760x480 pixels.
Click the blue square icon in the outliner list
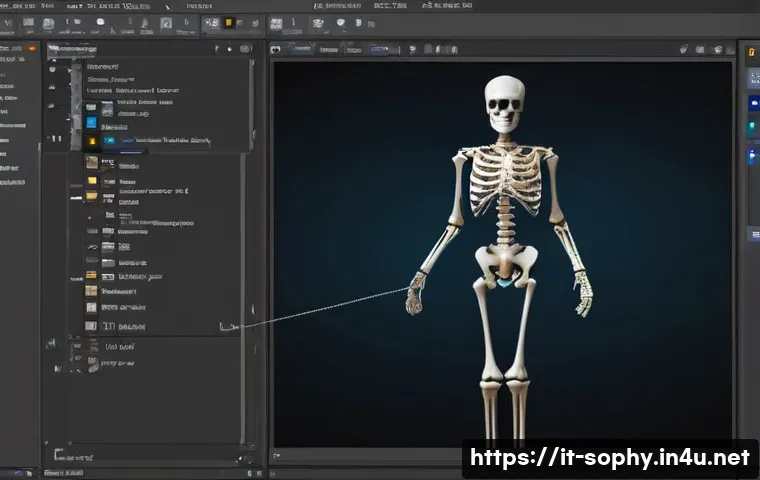click(91, 123)
